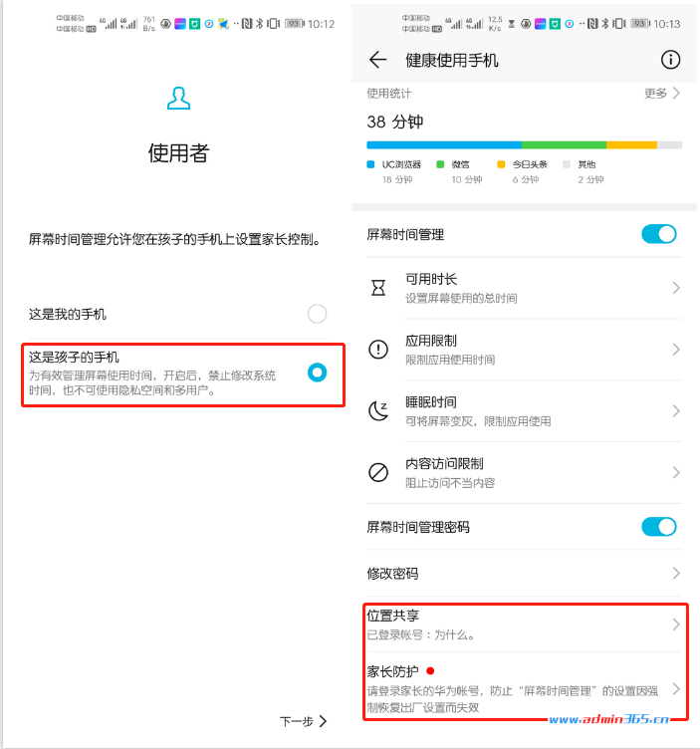The image size is (700, 749).
Task: Select 这是孩子的手机 radio button
Action: 317,373
